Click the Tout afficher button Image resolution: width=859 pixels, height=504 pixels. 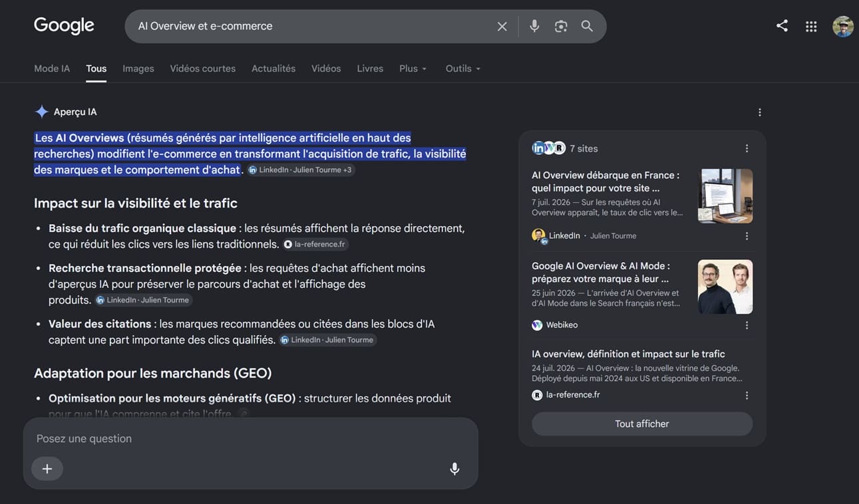(x=642, y=424)
